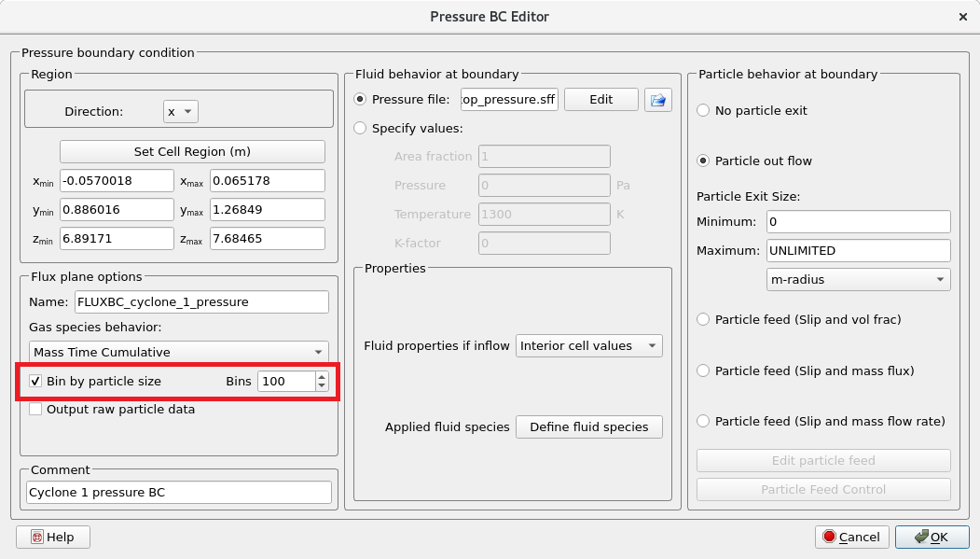Screen dimensions: 980x559
Task: Decrease the Bins count with down arrow
Action: tap(323, 385)
